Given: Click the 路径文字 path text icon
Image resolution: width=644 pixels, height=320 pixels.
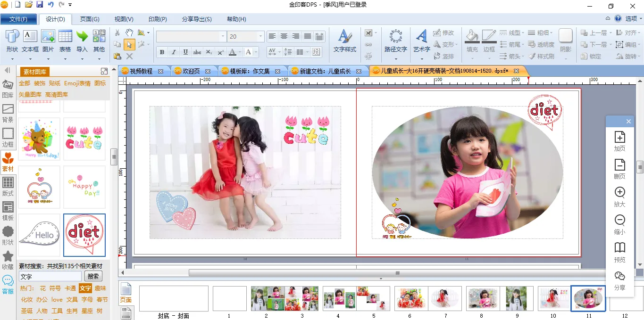Looking at the screenshot, I should tap(395, 41).
